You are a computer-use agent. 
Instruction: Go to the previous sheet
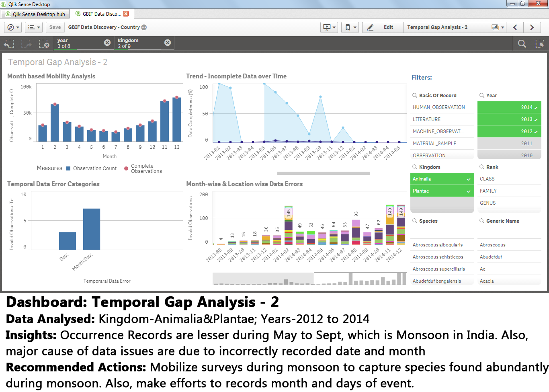(x=515, y=27)
